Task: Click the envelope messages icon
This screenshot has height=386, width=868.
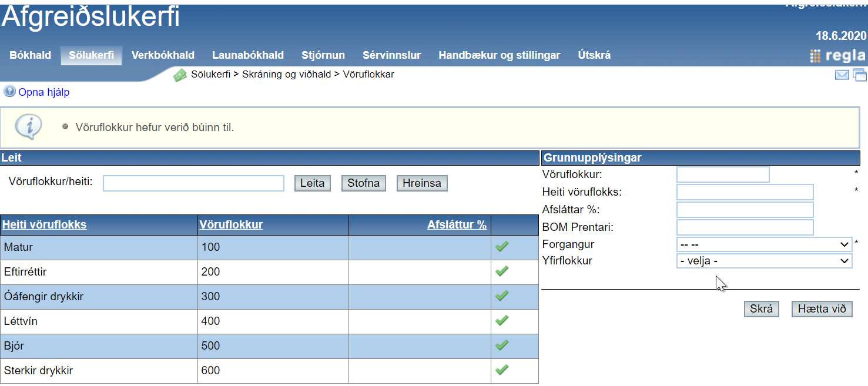Action: [x=842, y=75]
